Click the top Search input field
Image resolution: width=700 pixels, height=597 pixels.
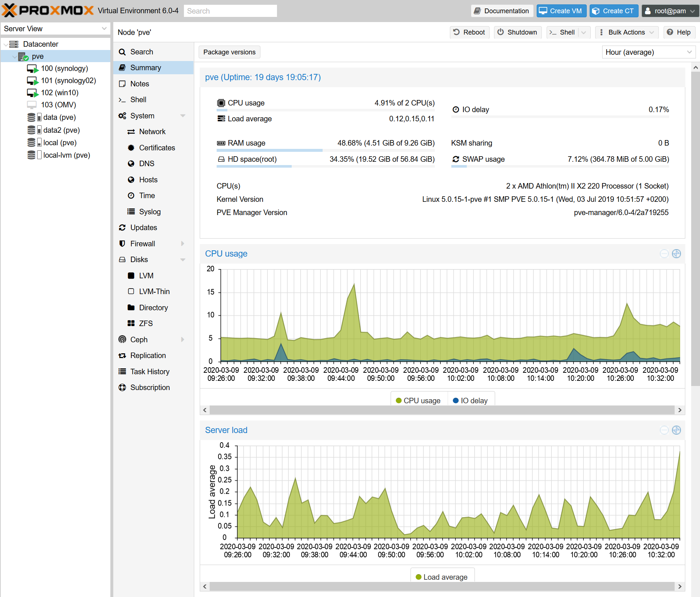[x=230, y=11]
